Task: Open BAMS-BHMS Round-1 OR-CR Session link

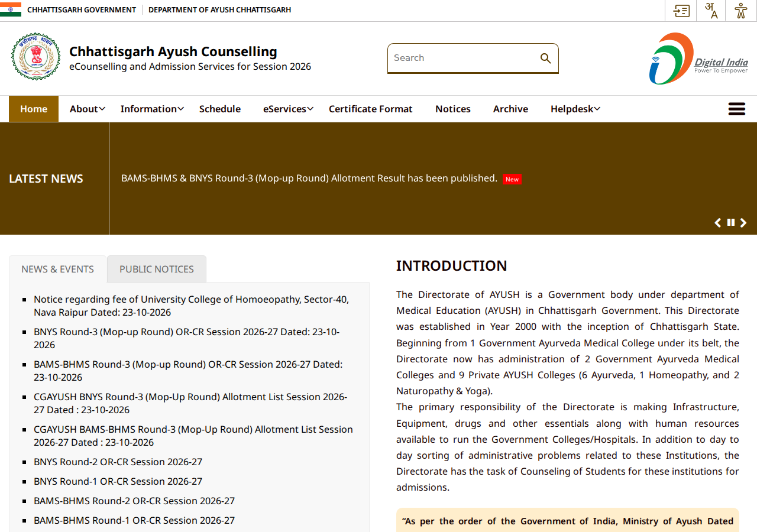Action: (134, 520)
